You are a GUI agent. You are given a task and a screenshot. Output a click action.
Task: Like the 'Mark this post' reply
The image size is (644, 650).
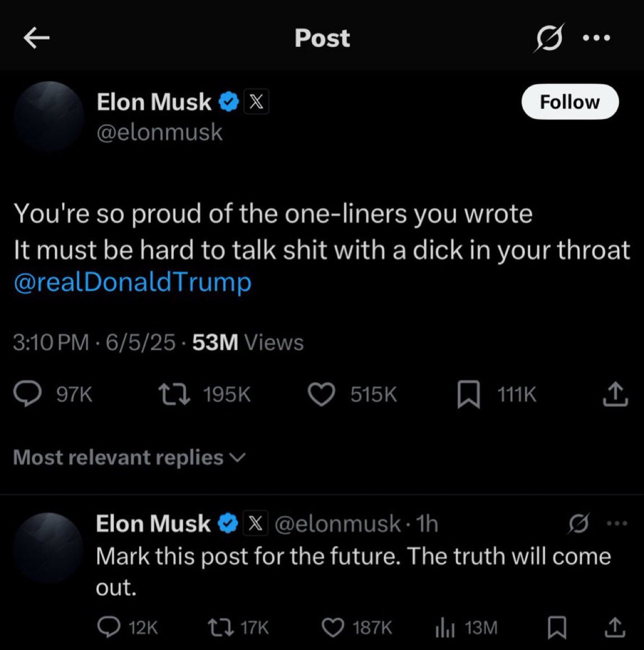[333, 628]
